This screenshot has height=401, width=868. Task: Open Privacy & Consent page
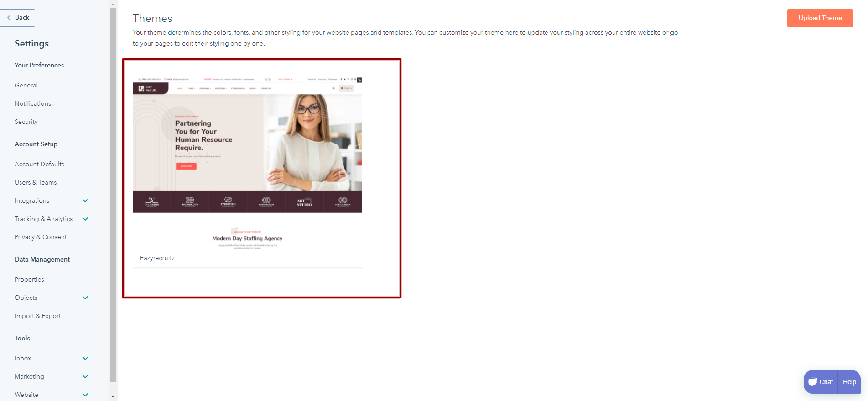coord(41,237)
